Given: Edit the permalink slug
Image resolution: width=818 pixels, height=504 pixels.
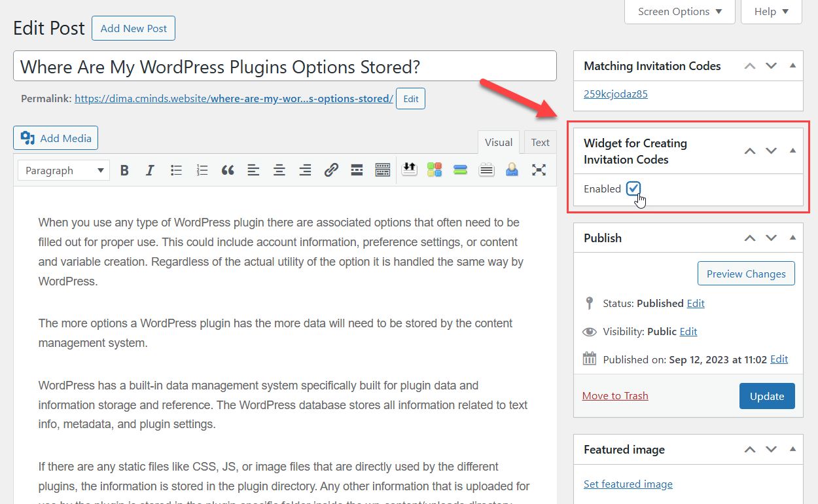Looking at the screenshot, I should 410,99.
